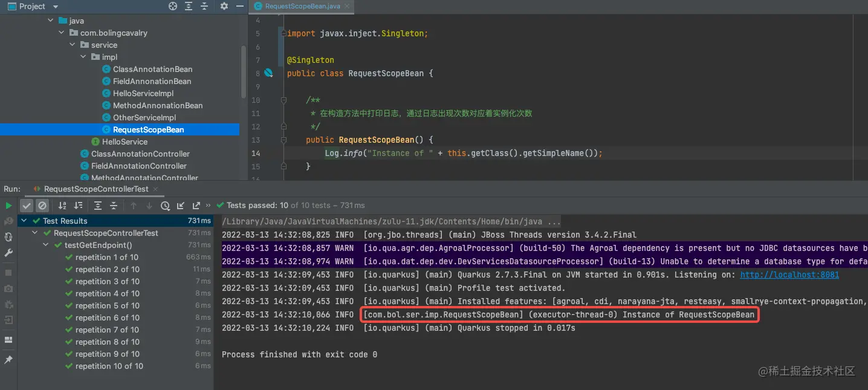The height and width of the screenshot is (390, 868).
Task: Click restore layout icon in Run sidebar
Action: 8,340
